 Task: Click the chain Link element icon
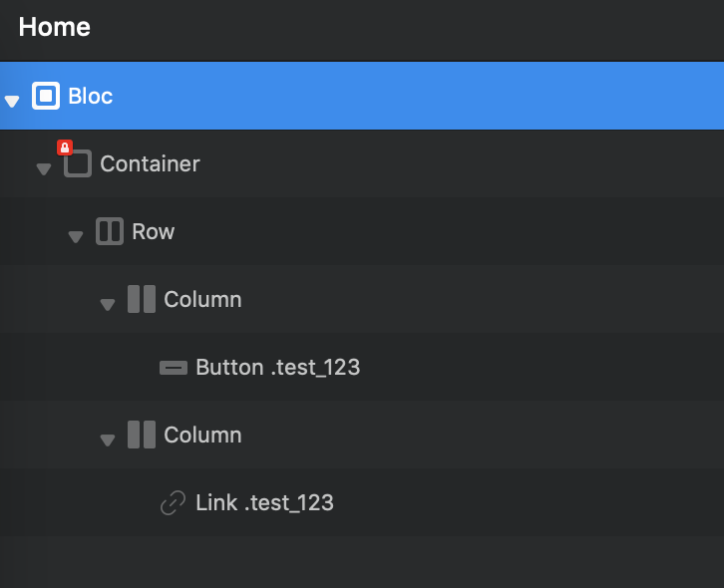(174, 503)
